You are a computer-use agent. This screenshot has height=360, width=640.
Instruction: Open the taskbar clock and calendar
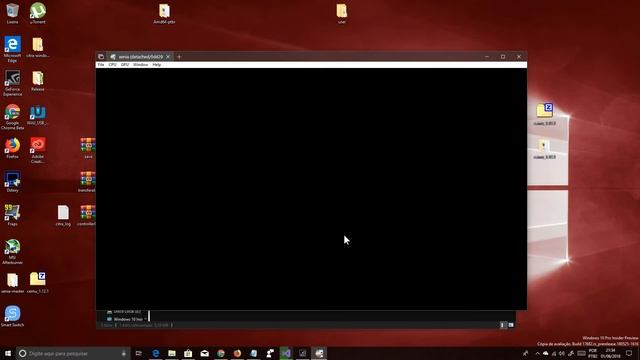tap(611, 353)
